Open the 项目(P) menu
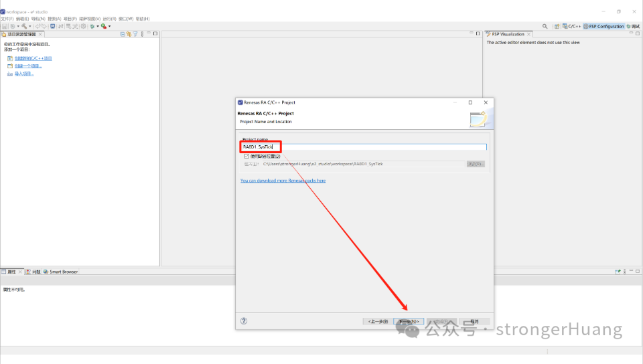643x364 pixels. tap(70, 19)
